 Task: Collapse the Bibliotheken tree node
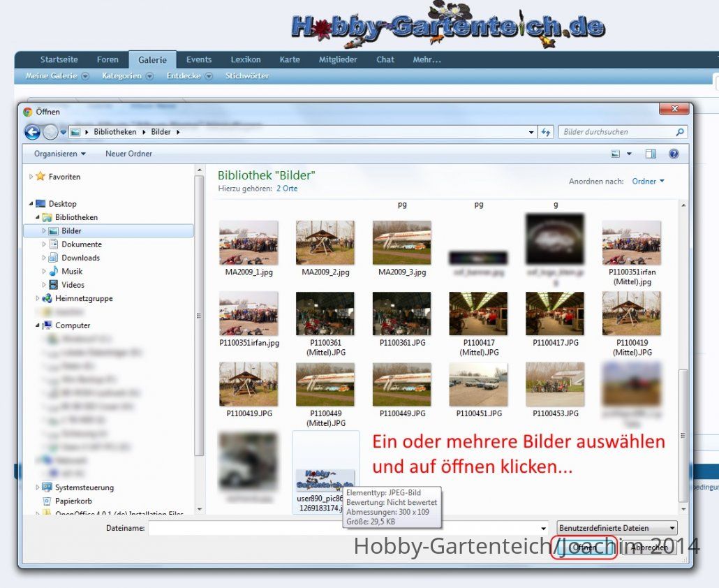click(37, 217)
